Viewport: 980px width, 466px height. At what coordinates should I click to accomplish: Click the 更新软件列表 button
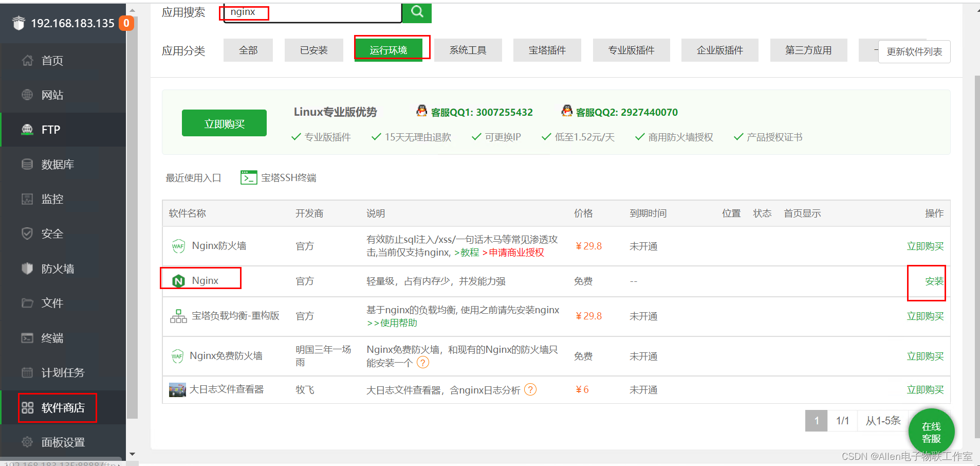point(914,51)
